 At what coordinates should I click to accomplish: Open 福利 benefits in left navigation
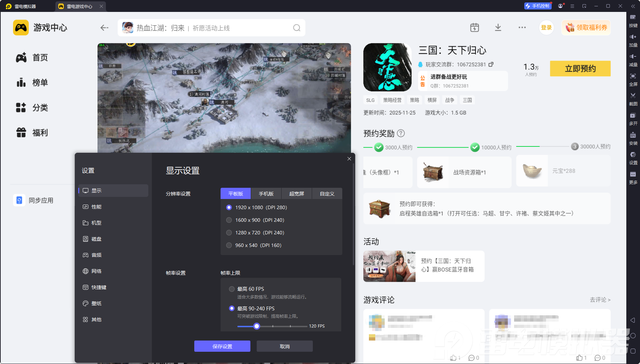(32, 133)
